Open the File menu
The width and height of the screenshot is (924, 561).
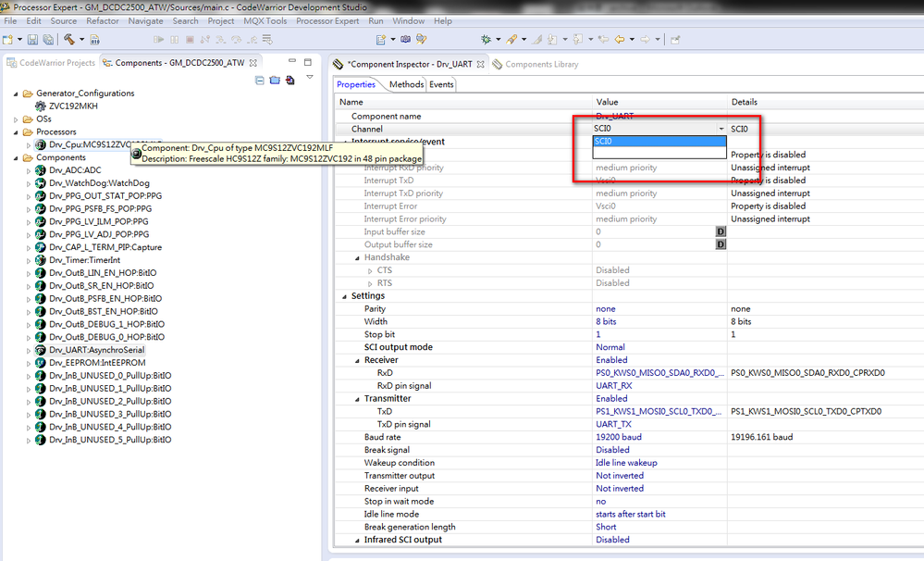(10, 20)
